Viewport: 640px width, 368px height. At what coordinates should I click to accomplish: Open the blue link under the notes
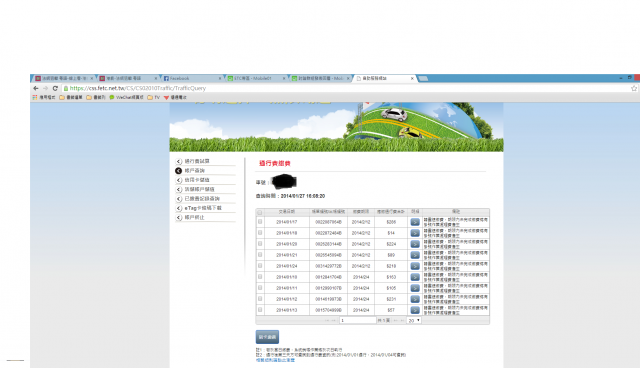pos(275,360)
